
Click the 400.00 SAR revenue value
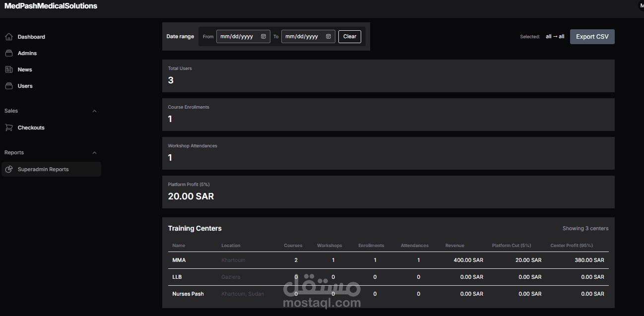pyautogui.click(x=468, y=260)
